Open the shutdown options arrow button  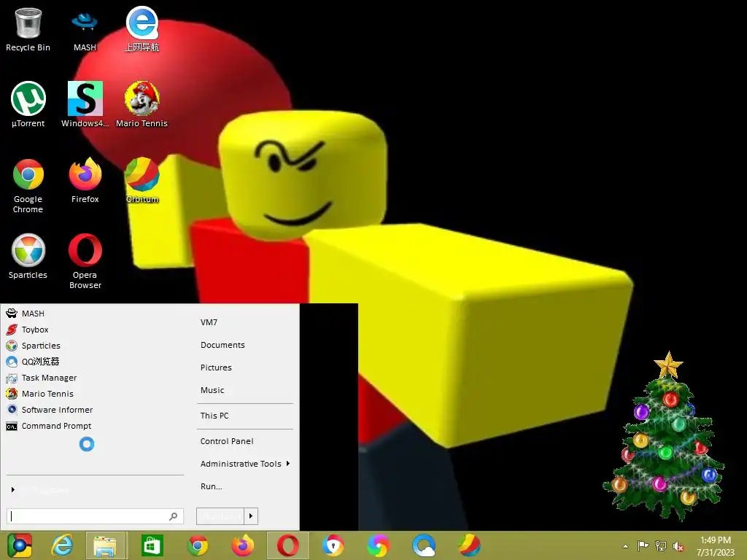tap(251, 516)
